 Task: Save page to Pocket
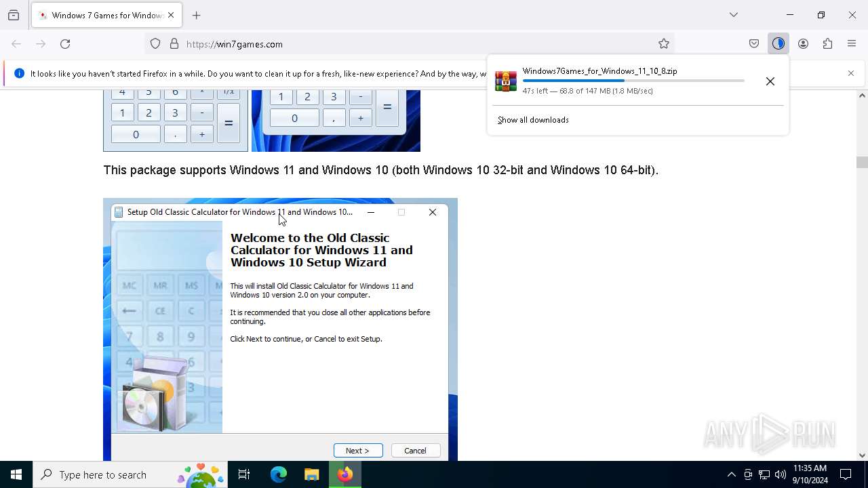754,44
